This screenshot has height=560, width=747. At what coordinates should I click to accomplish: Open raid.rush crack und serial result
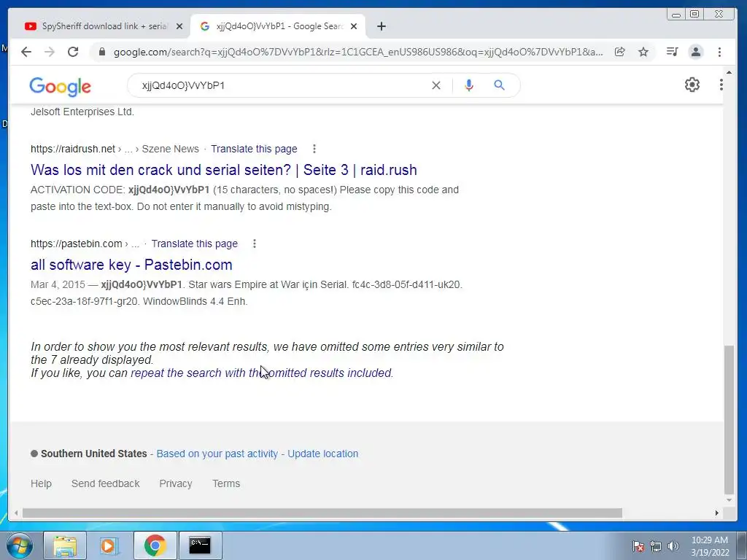click(x=223, y=170)
